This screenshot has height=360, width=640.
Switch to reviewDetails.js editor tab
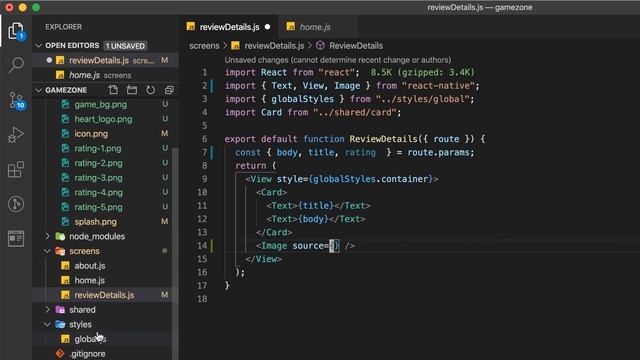pos(229,27)
